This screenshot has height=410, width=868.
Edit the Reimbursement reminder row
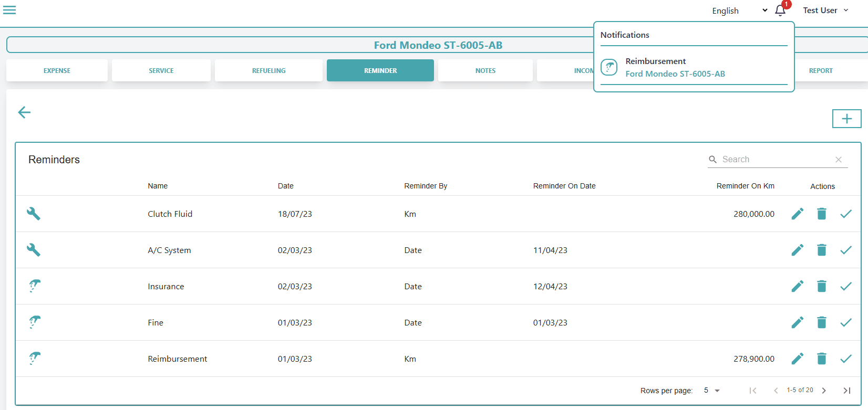[797, 359]
